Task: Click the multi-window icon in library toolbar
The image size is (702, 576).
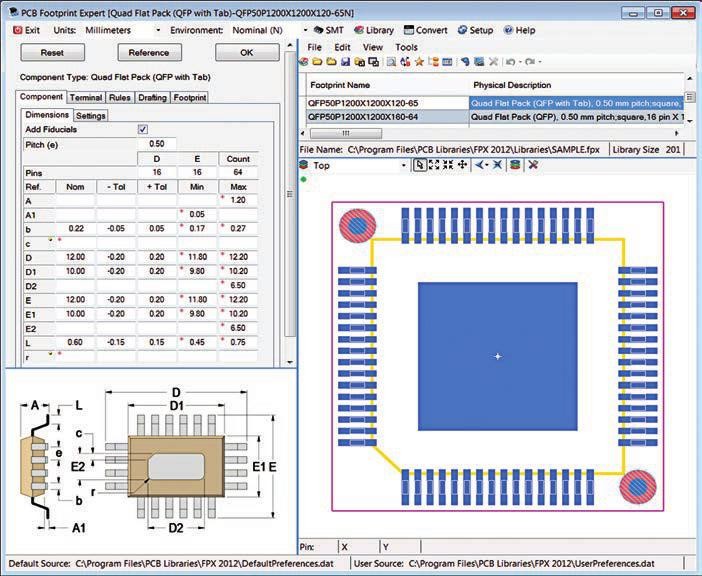Action: click(373, 62)
